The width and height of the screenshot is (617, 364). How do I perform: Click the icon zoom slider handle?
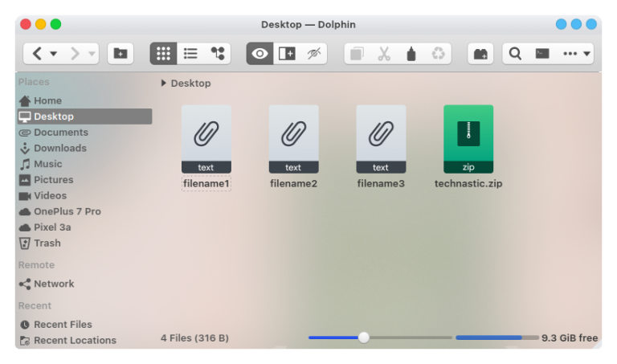tap(364, 337)
